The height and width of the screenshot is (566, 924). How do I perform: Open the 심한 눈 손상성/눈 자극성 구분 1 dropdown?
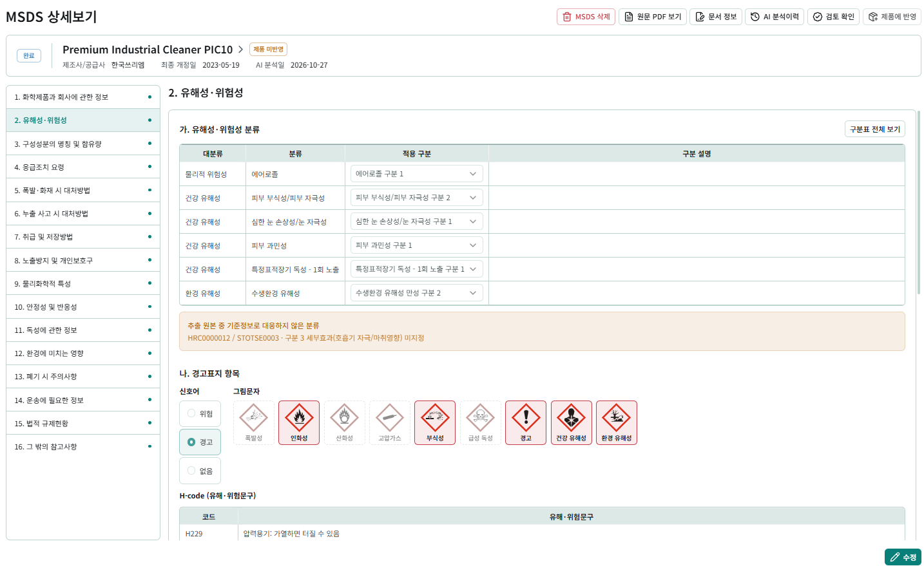click(417, 222)
